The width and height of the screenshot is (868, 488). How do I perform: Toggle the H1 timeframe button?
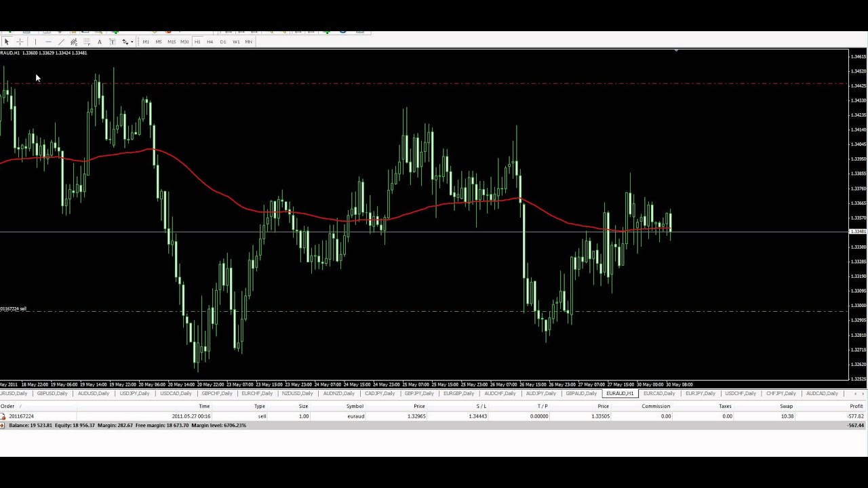pos(197,42)
